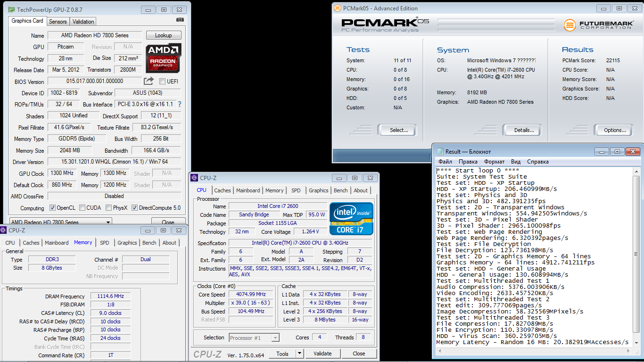Click the CPU-Z processor window title icon
Screen dimensions: 644x362
[195, 178]
